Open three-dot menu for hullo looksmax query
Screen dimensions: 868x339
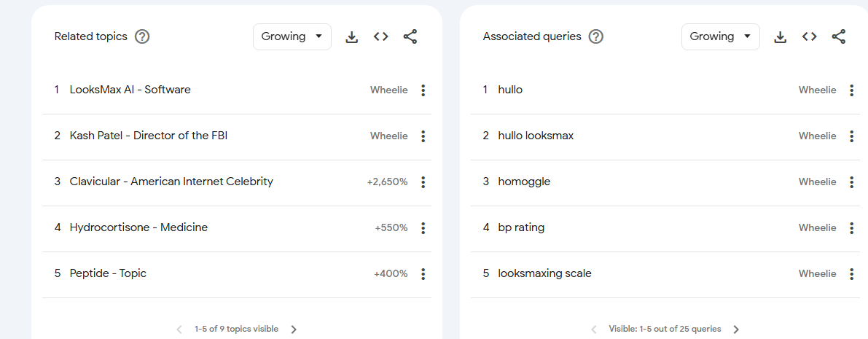pos(851,136)
